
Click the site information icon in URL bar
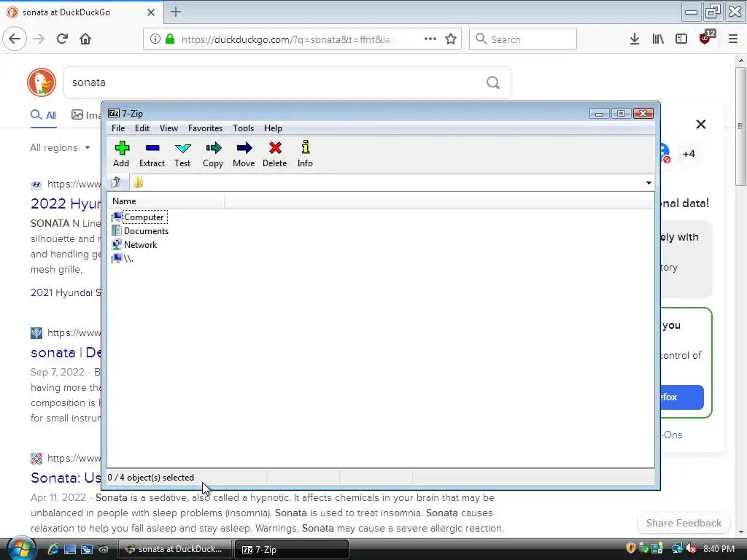pos(155,39)
